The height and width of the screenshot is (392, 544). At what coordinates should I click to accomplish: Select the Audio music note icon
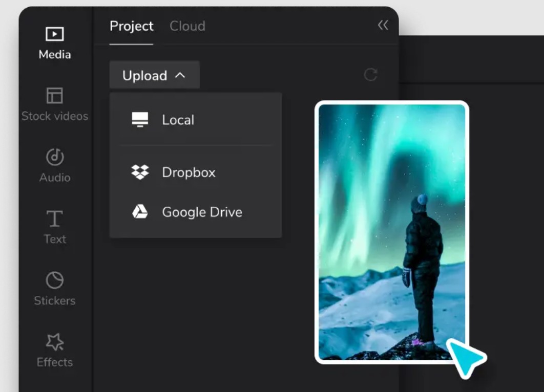tap(54, 157)
